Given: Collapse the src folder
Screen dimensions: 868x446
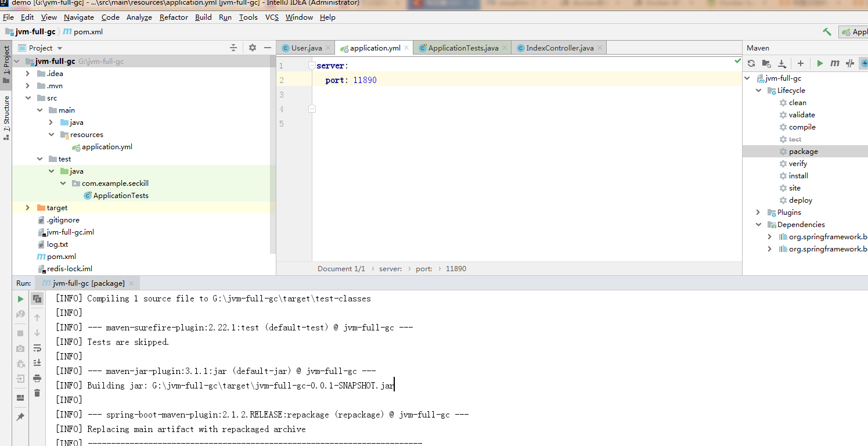Looking at the screenshot, I should (28, 98).
